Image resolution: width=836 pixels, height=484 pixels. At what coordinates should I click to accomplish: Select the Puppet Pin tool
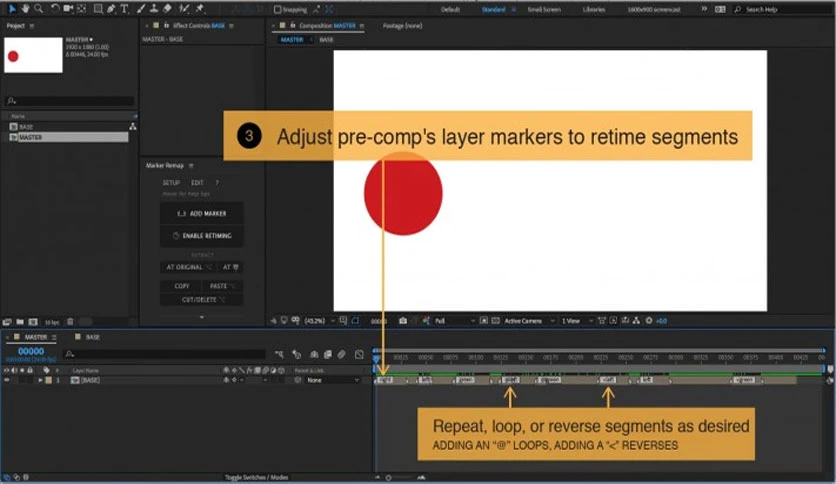coord(200,9)
